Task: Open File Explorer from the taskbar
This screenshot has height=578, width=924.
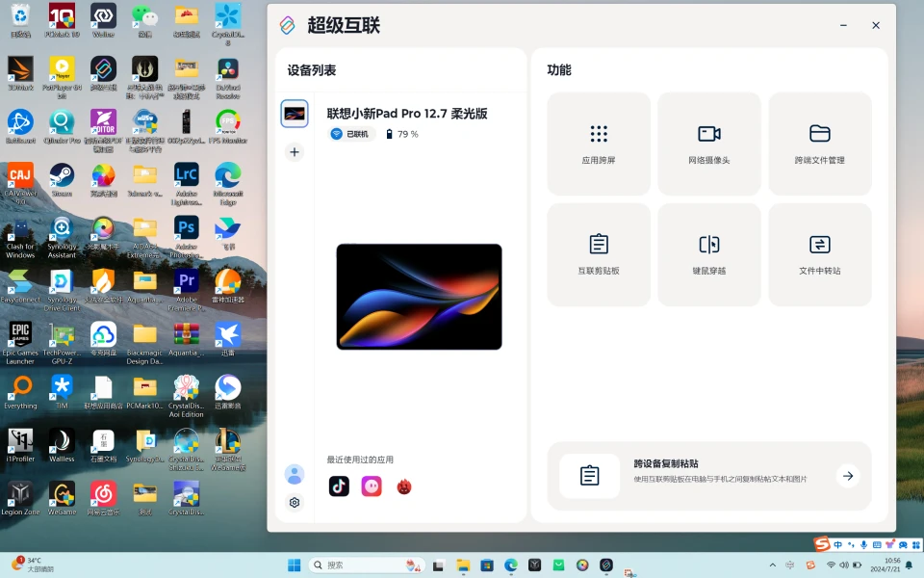Action: pos(463,565)
